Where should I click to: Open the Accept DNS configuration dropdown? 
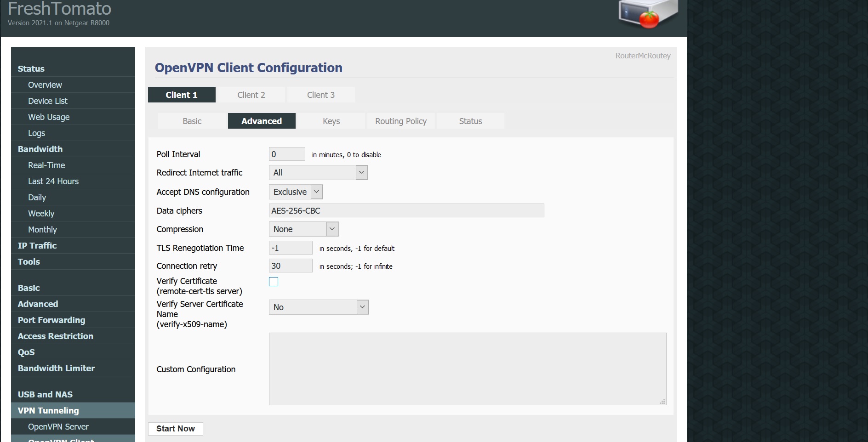pyautogui.click(x=296, y=192)
